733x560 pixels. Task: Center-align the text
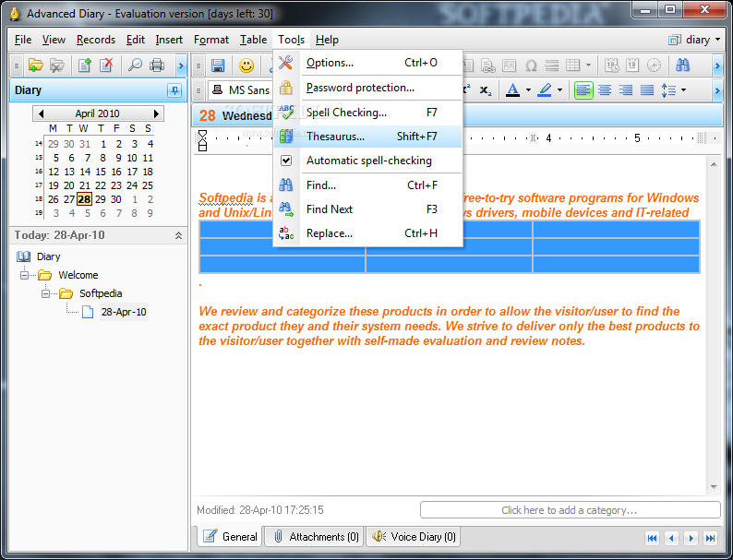point(605,90)
